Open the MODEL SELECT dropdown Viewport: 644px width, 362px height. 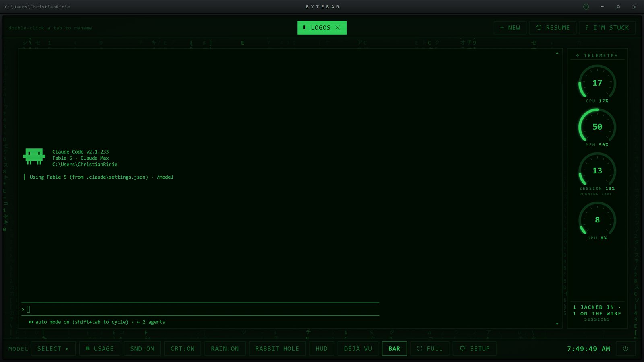(53, 349)
